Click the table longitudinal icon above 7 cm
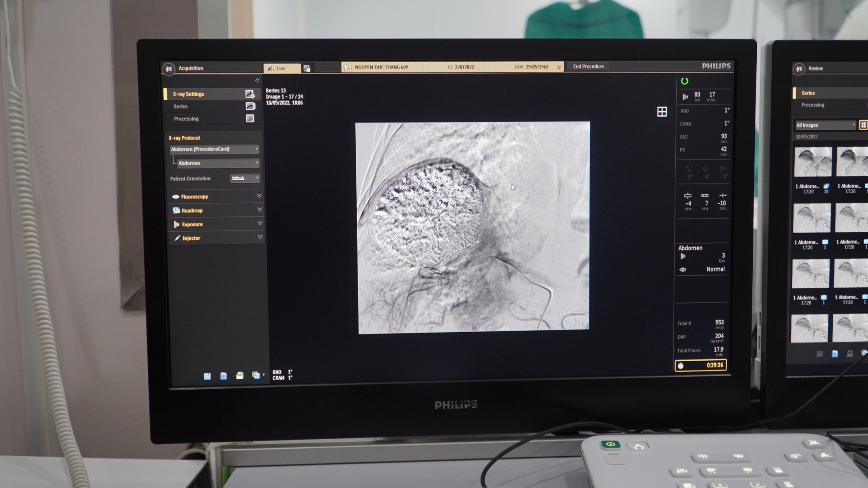 coord(705,196)
